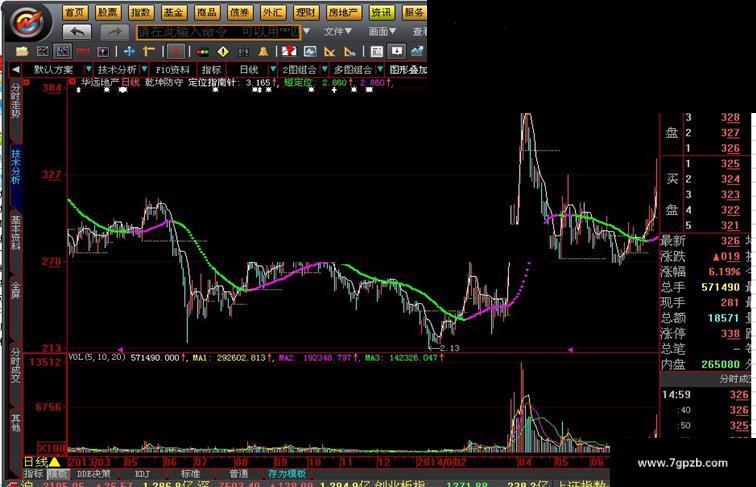This screenshot has height=487, width=756.
Task: Focus the command input field
Action: tap(218, 32)
